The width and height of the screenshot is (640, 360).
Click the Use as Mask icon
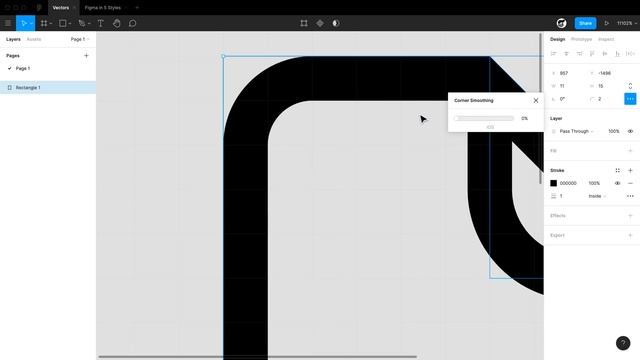coord(336,23)
